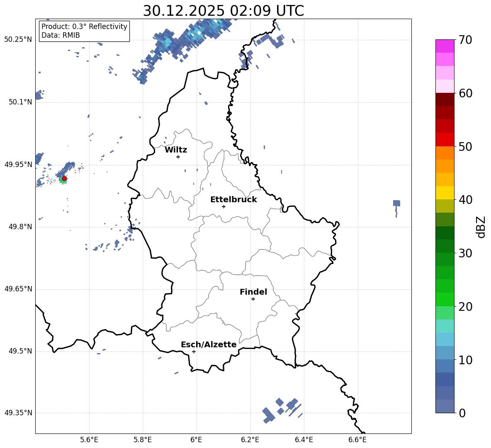Click the 49.95°N latitude label

(18, 165)
